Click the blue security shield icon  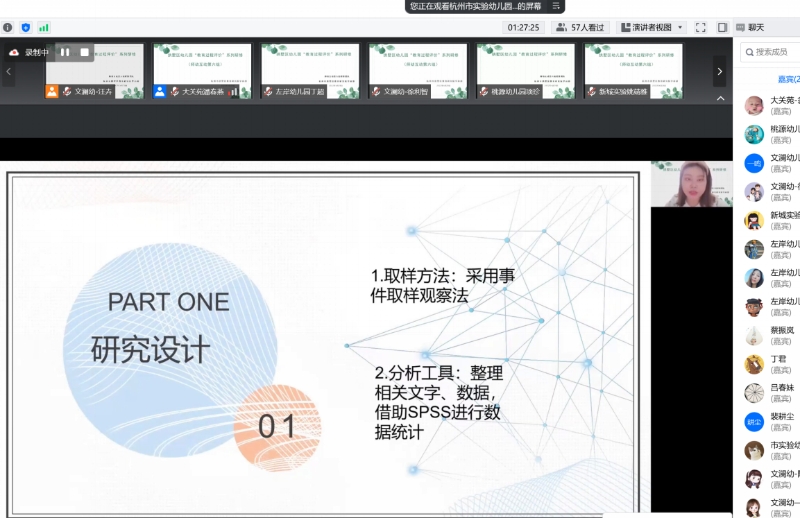pos(26,28)
